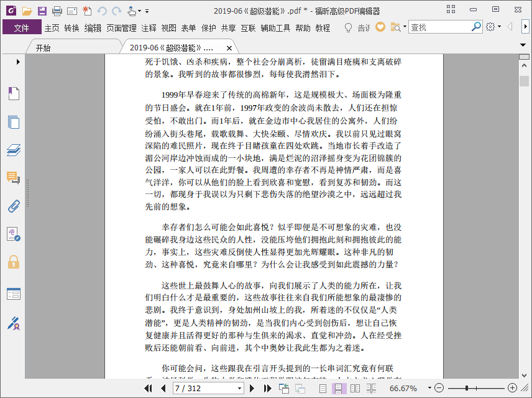The width and height of the screenshot is (532, 398).
Task: Undo the last action
Action: (102, 11)
